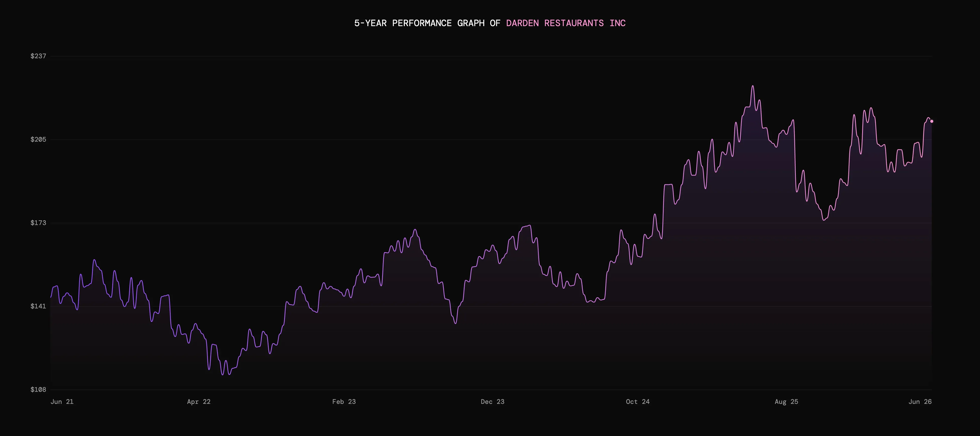Click the $141 y-axis label
980x436 pixels.
pyautogui.click(x=38, y=306)
